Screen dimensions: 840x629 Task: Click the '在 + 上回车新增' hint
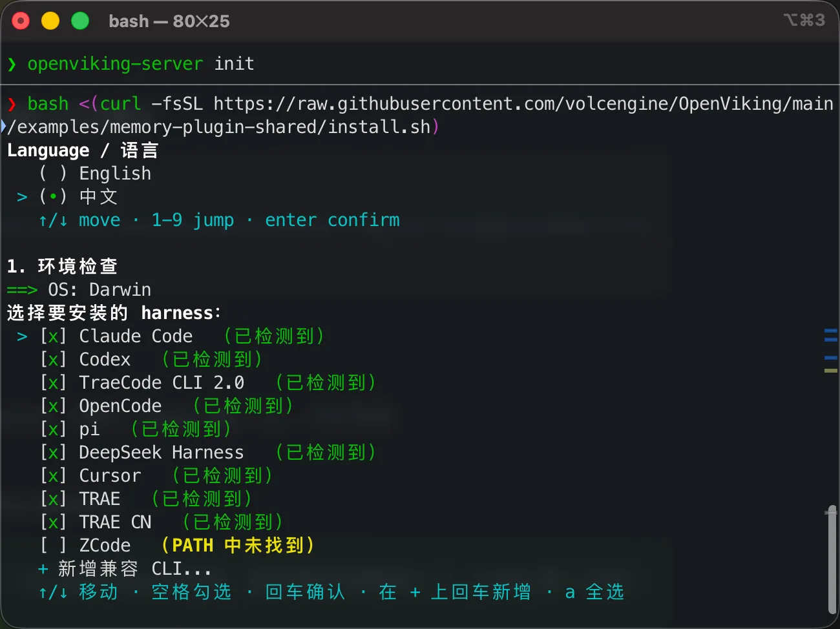pos(455,592)
